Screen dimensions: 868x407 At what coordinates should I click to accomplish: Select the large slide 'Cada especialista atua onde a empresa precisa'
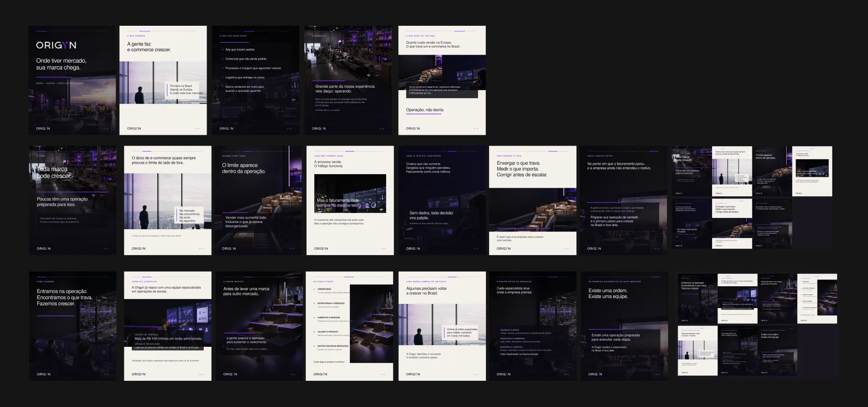click(533, 326)
